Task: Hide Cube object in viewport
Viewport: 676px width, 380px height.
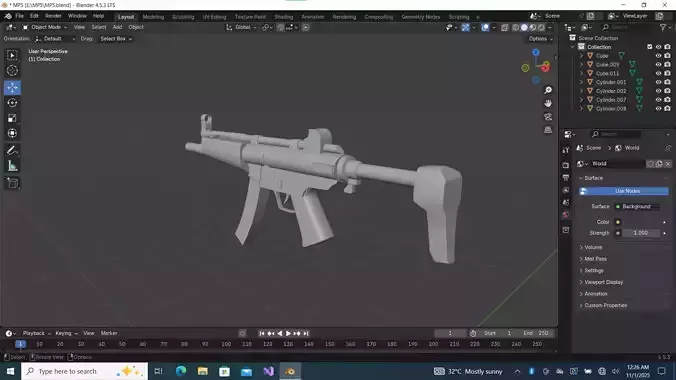Action: [658, 56]
